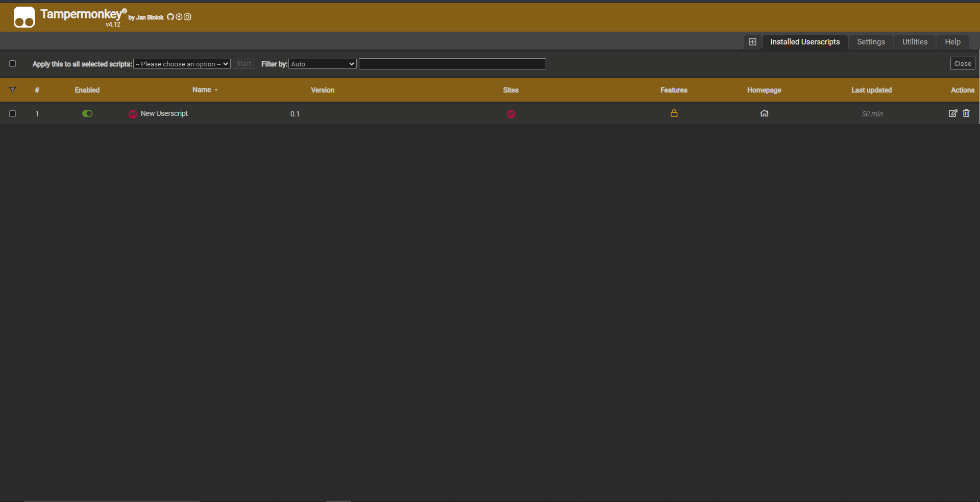Screen dimensions: 980x502
Task: Sort scripts by the Name column header
Action: (202, 90)
